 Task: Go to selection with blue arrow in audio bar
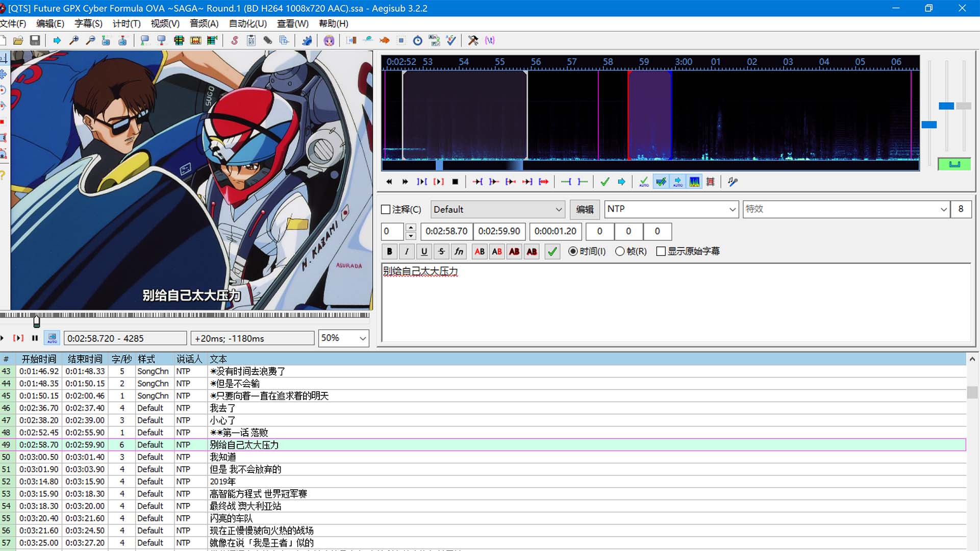(x=621, y=182)
